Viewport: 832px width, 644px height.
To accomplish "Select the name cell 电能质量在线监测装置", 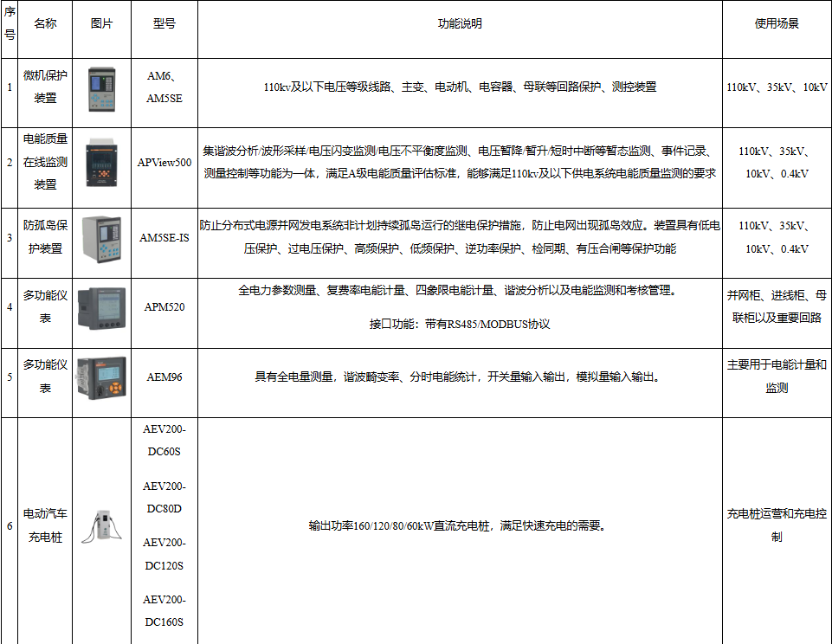I will pyautogui.click(x=45, y=162).
